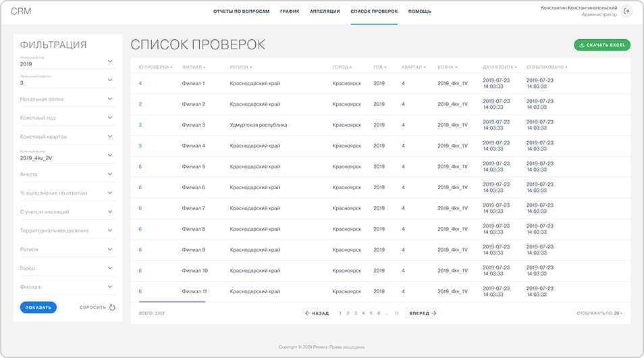Go to next page with Вперед

(x=423, y=313)
